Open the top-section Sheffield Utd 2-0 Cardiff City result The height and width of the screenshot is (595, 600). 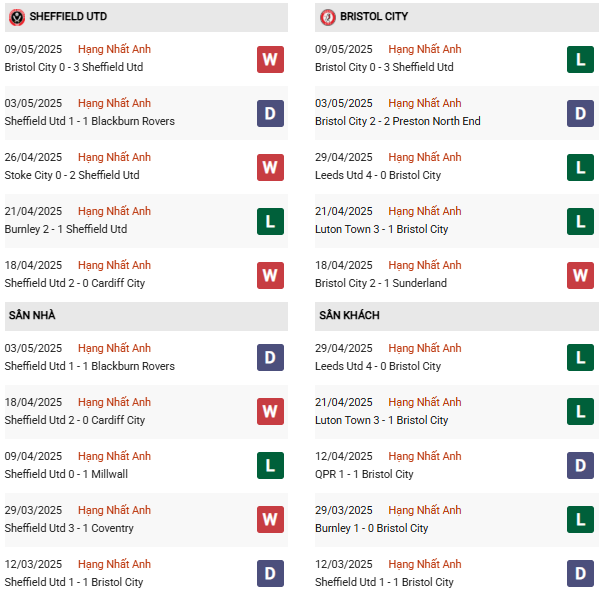tap(75, 283)
